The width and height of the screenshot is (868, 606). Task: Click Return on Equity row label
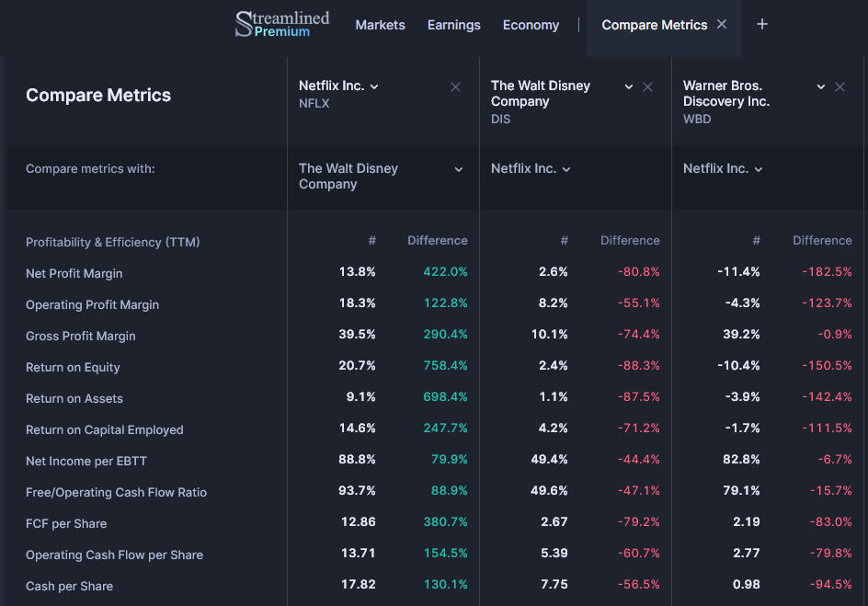pyautogui.click(x=73, y=368)
